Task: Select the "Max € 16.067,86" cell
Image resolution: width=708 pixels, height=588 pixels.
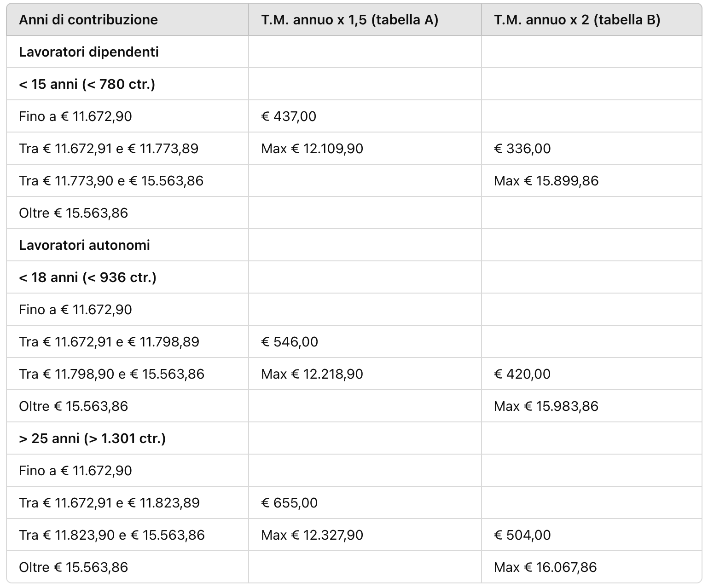Action: click(545, 567)
